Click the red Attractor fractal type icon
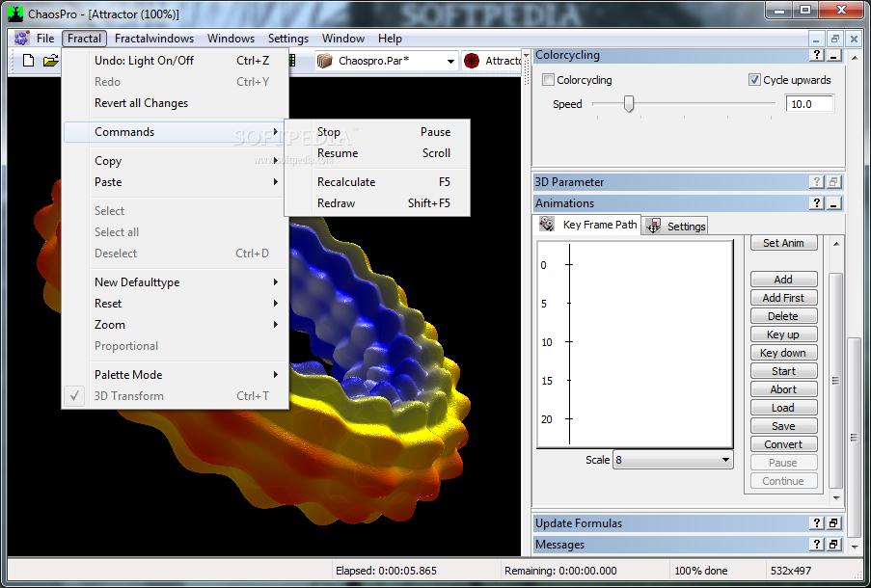 tap(472, 61)
